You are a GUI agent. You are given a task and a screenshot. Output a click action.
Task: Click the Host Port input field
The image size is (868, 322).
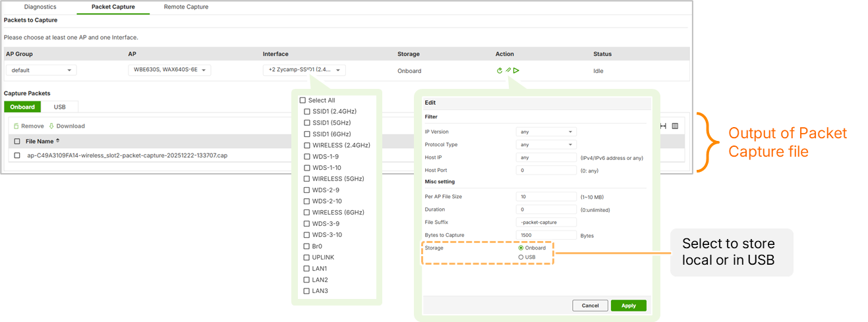pyautogui.click(x=546, y=170)
